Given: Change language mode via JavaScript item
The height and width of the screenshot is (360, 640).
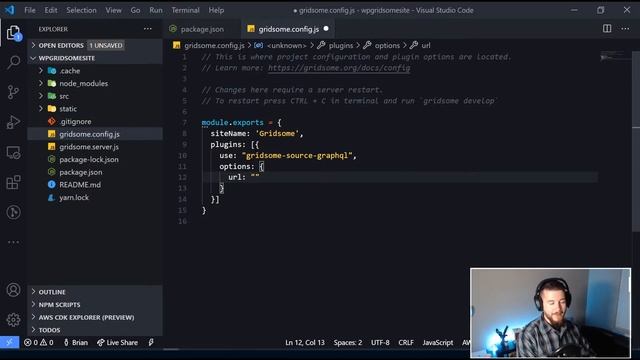Looking at the screenshot, I should (438, 342).
